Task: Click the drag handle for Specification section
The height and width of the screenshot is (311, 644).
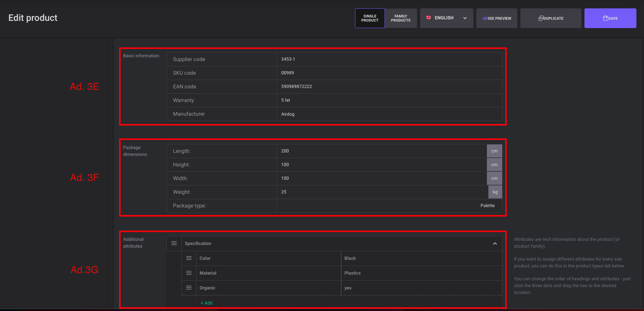Action: click(x=174, y=243)
